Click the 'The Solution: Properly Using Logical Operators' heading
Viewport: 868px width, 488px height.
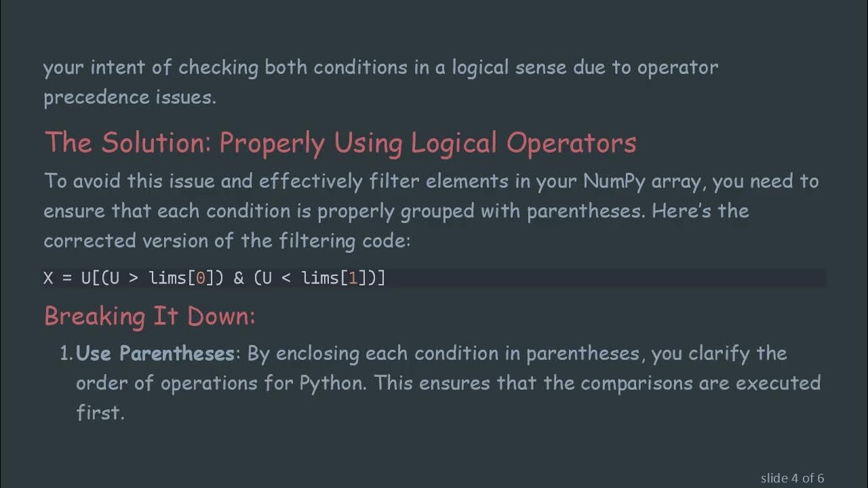[x=340, y=143]
